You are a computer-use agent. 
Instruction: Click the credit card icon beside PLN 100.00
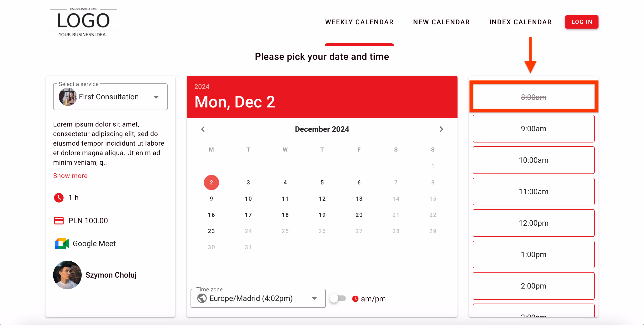pyautogui.click(x=59, y=220)
